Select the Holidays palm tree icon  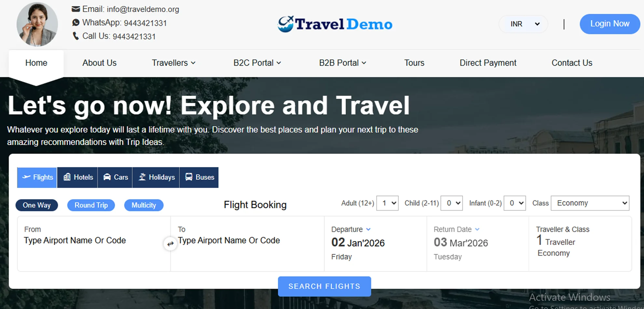[x=142, y=177]
